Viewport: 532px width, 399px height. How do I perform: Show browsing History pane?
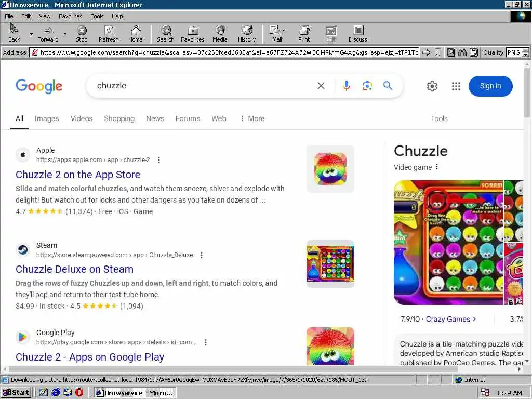click(247, 33)
